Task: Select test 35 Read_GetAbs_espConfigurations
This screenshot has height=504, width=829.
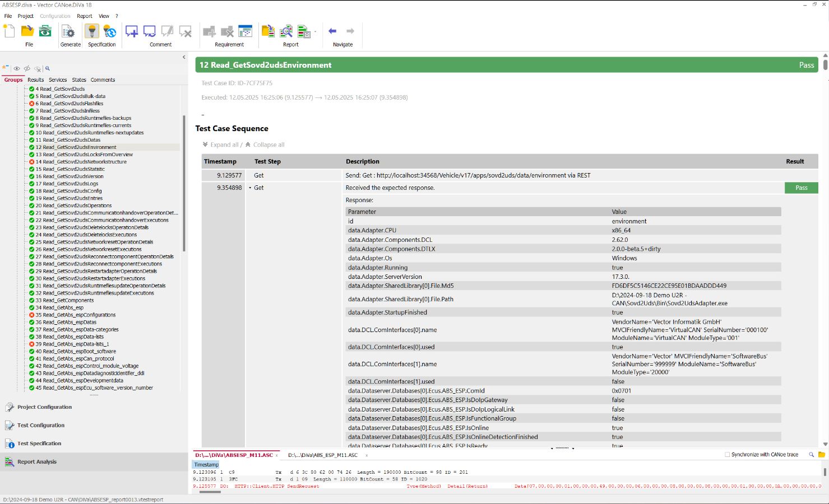Action: point(76,315)
